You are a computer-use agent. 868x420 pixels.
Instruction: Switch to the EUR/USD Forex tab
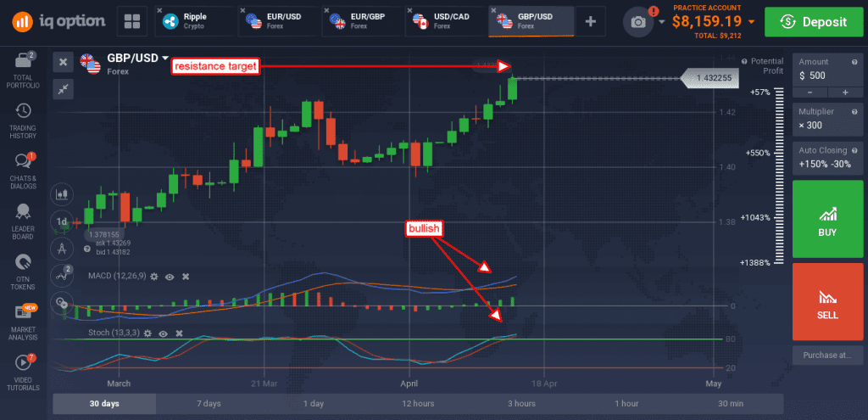pos(279,21)
